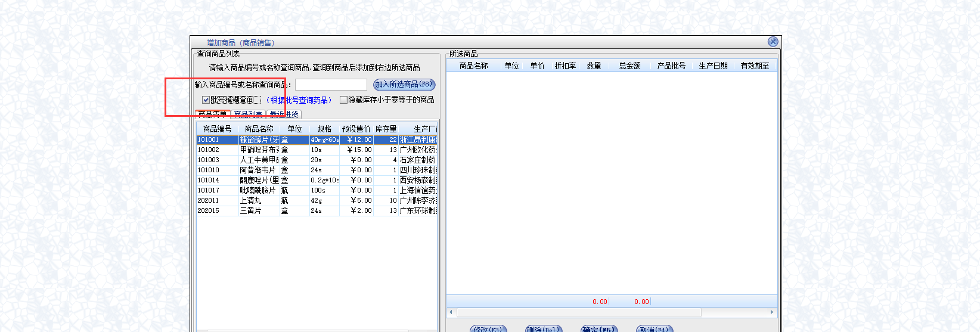The image size is (980, 332).
Task: Enable 隐藏库存小于零等于的商品 checkbox
Action: (343, 100)
